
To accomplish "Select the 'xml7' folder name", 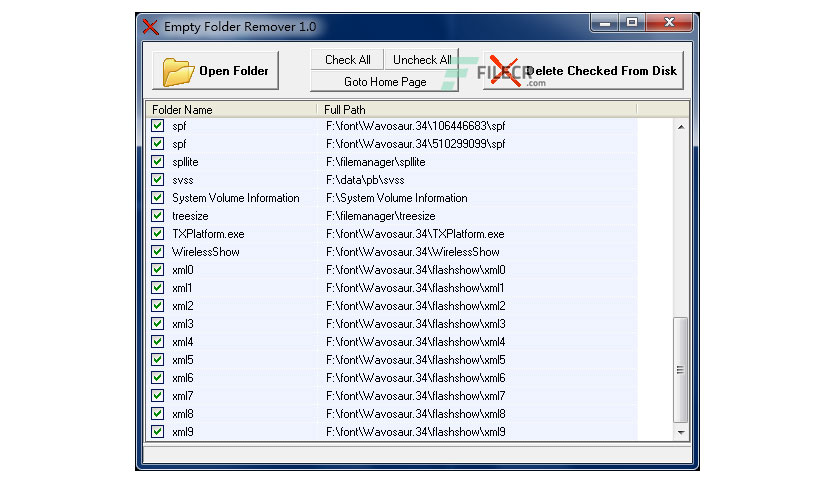I will click(182, 396).
